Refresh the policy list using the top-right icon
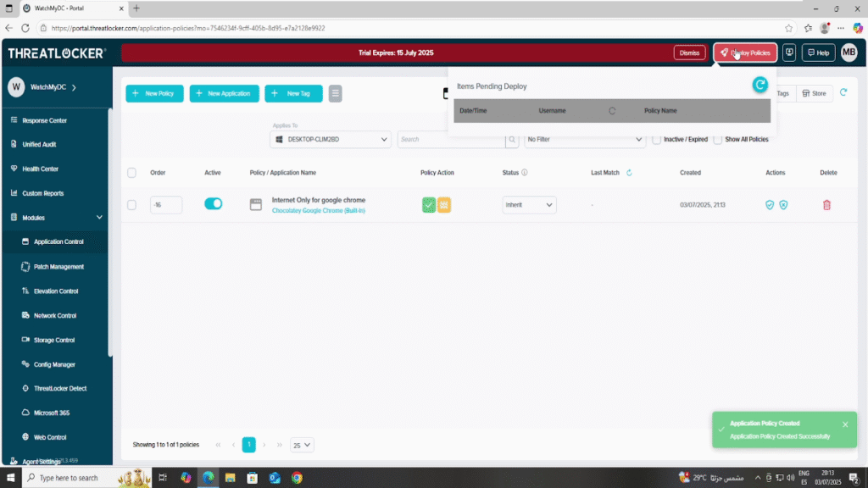This screenshot has height=488, width=868. [x=843, y=93]
